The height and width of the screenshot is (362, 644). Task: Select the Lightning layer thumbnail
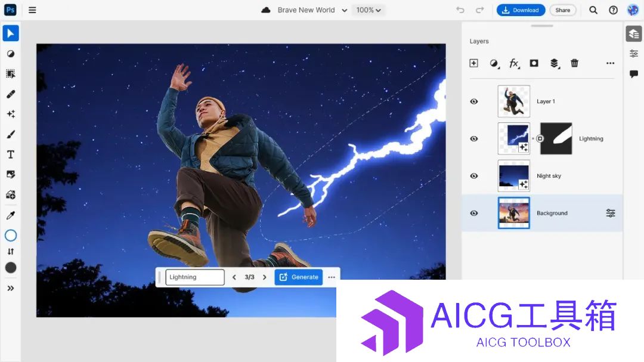tap(514, 138)
